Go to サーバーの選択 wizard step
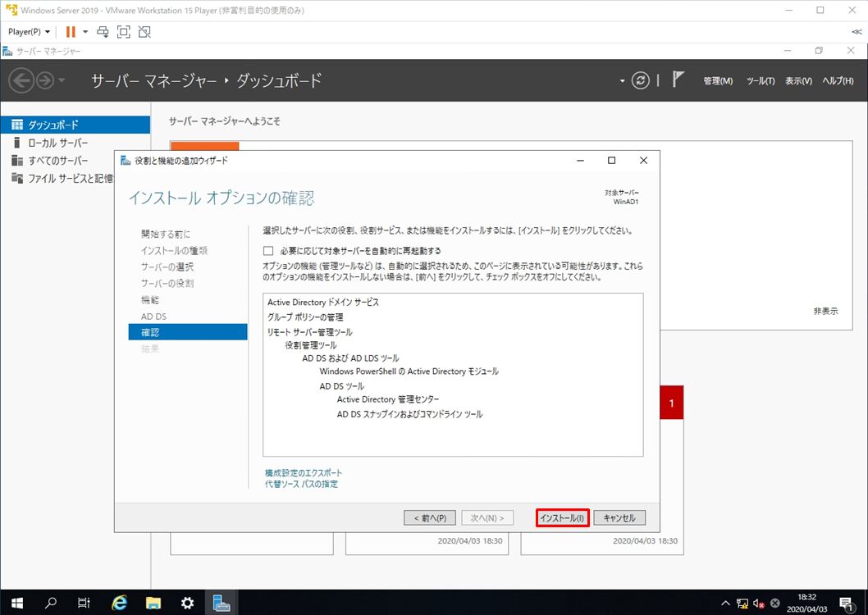Viewport: 868px width, 615px height. tap(167, 266)
